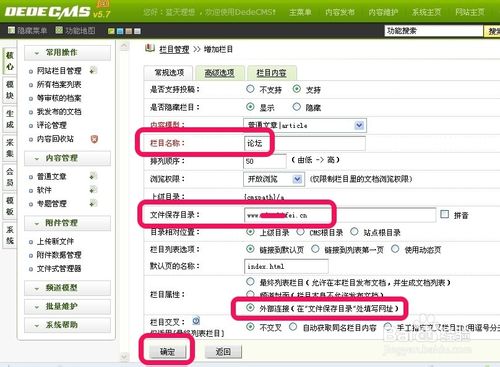Open the 生成 vertical side tab
Viewport: 500px width, 367px height.
[10, 119]
